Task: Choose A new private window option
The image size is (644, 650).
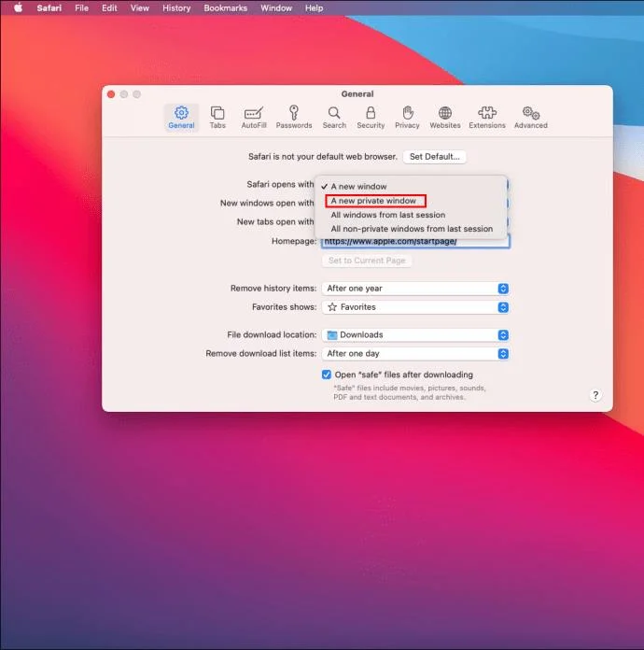Action: 411,201
